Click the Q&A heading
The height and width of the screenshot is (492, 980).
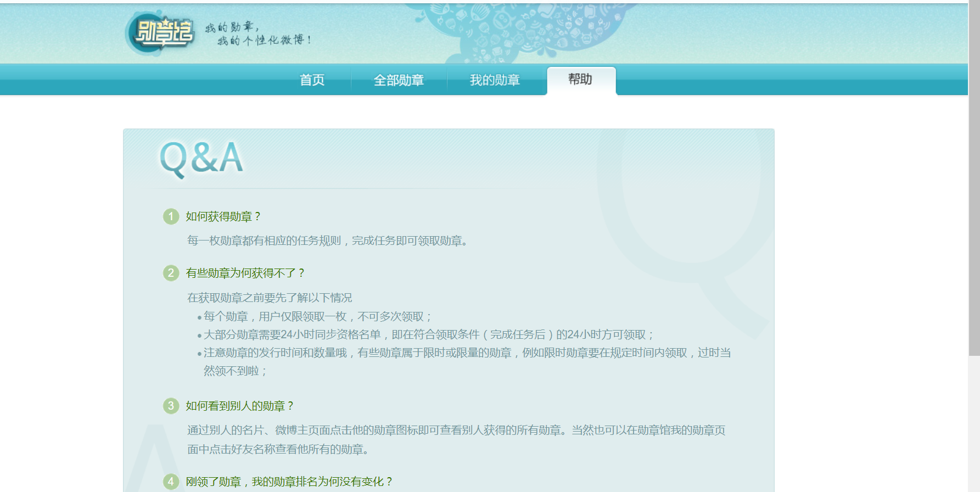tap(201, 159)
